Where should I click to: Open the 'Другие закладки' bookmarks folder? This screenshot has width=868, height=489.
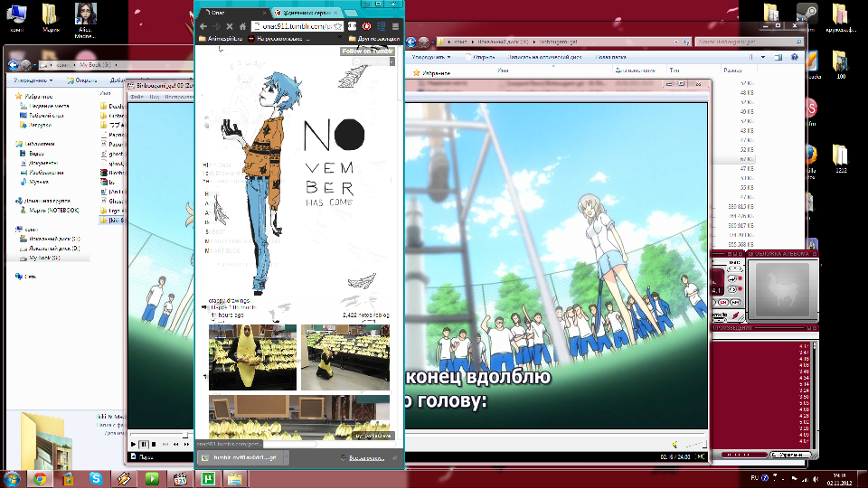pos(374,39)
